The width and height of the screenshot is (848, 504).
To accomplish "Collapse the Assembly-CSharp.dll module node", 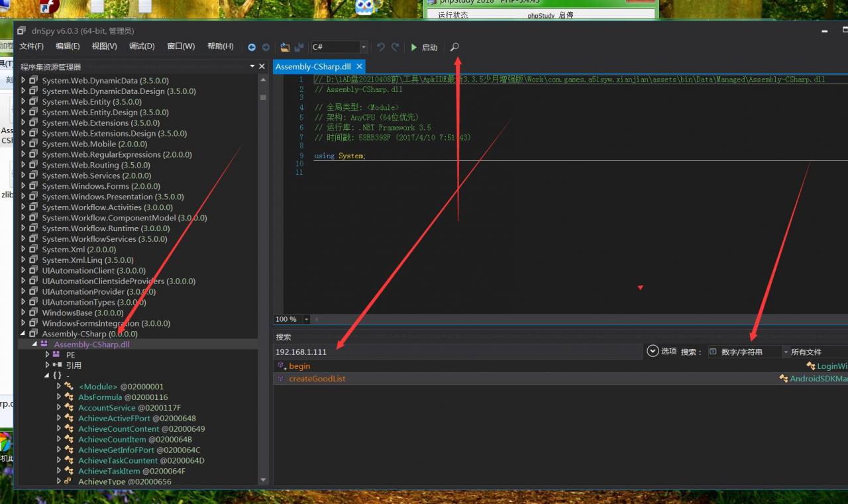I will pyautogui.click(x=35, y=344).
